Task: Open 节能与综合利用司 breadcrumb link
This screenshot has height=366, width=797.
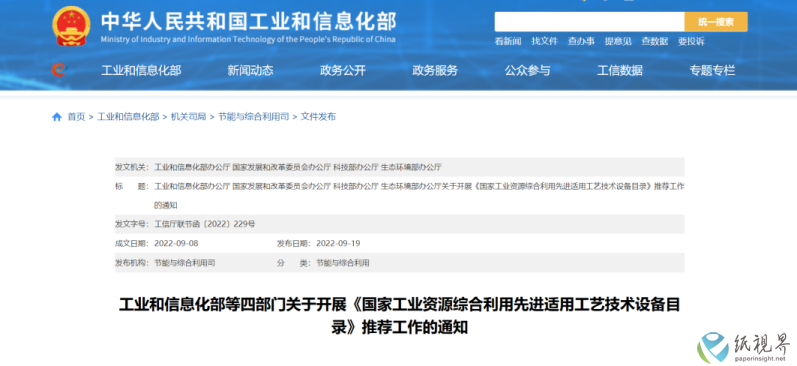Action: tap(254, 117)
